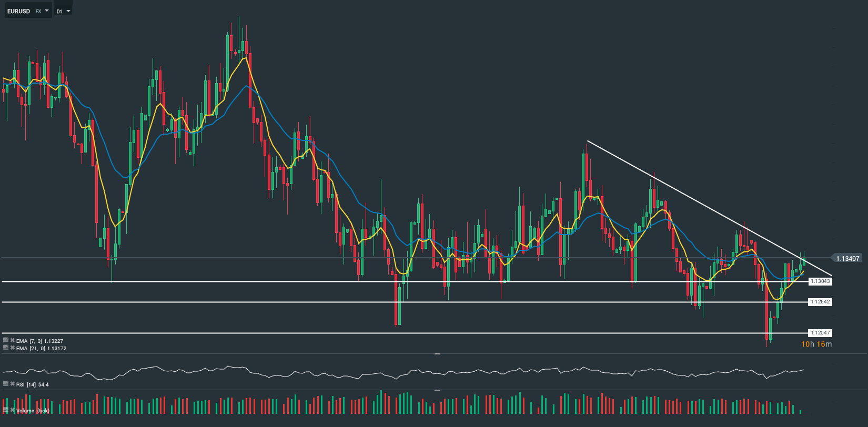The width and height of the screenshot is (868, 427).
Task: Click the blank tab above D1 selector
Action: [x=63, y=3]
